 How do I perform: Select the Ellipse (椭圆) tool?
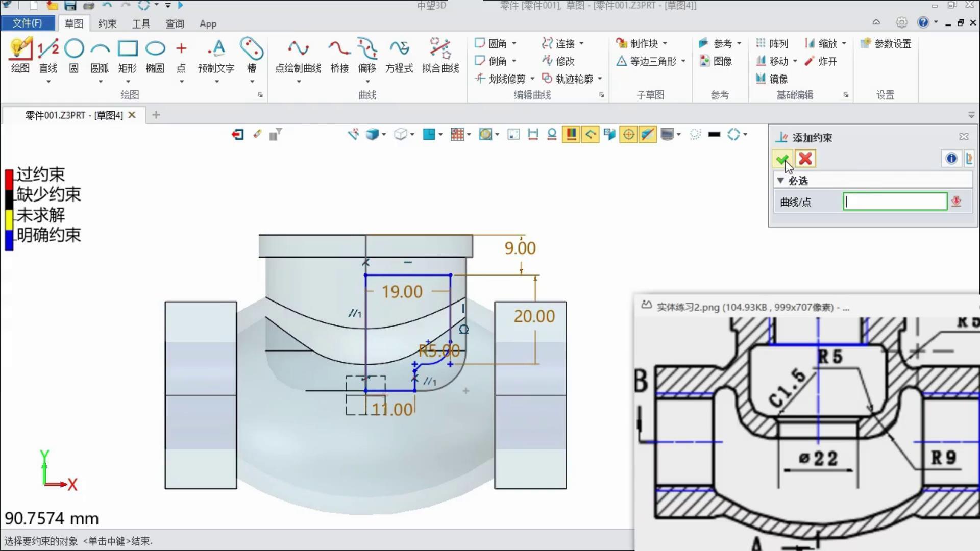point(155,49)
